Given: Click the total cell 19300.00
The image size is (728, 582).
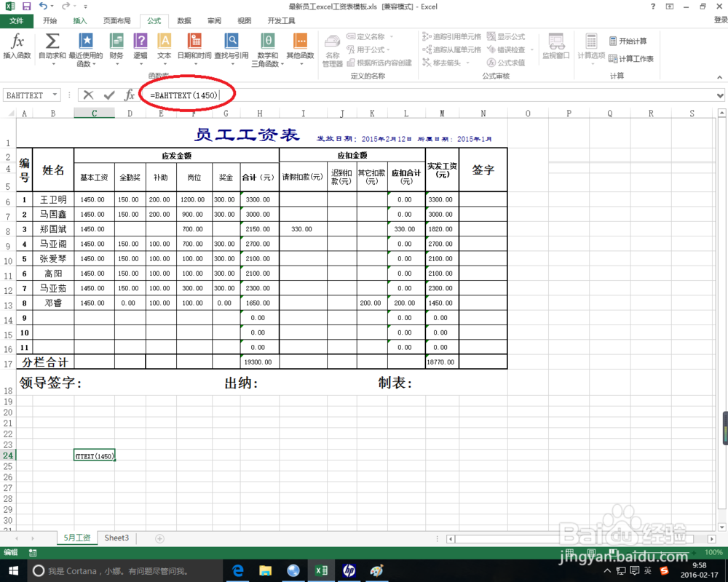Looking at the screenshot, I should coord(260,362).
